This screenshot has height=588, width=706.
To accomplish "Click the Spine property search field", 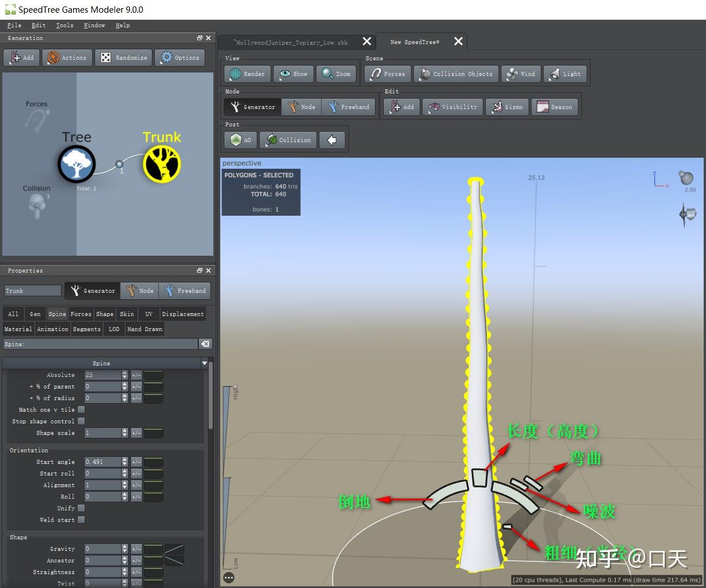I will pyautogui.click(x=100, y=344).
